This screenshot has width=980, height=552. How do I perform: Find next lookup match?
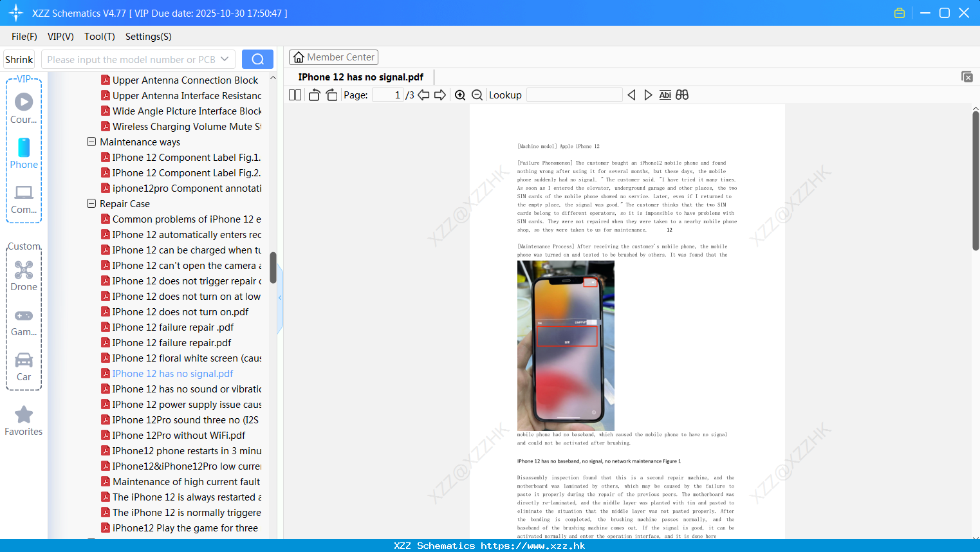click(x=648, y=95)
